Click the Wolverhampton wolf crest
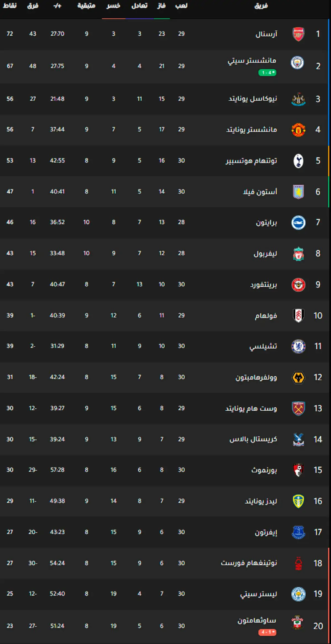 click(298, 377)
